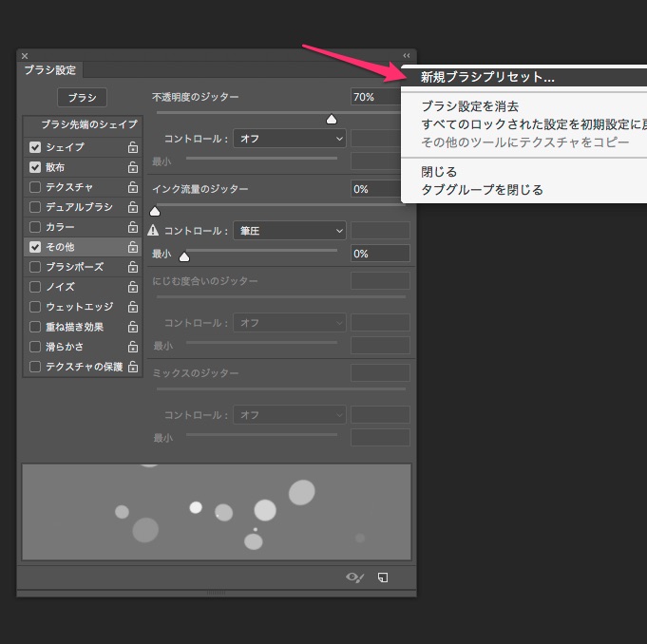The width and height of the screenshot is (647, 644).
Task: Click the lock icon beside シェイプ
Action: click(133, 147)
